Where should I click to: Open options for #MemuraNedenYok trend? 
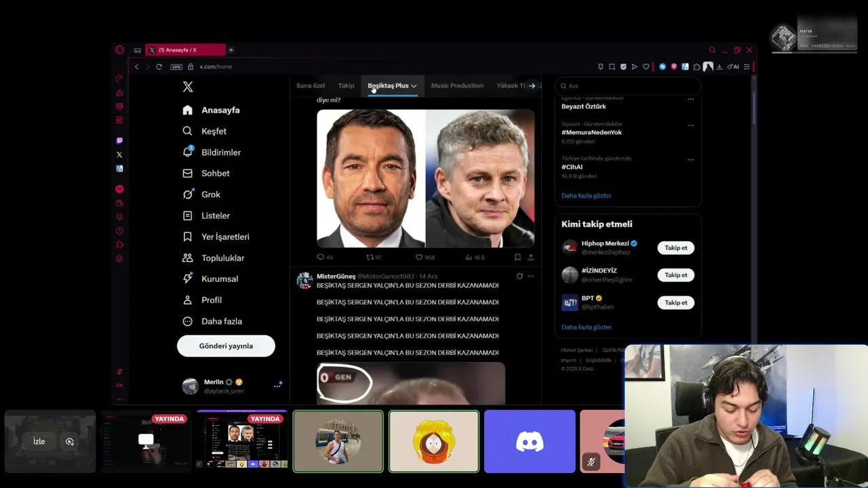click(x=690, y=125)
